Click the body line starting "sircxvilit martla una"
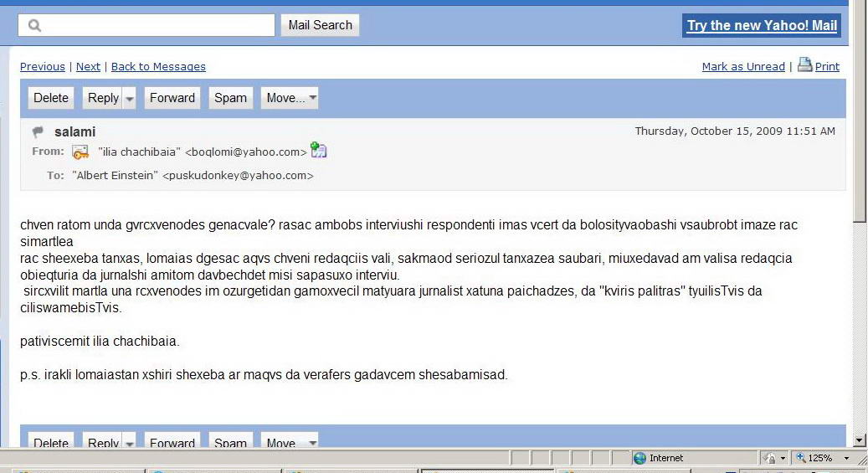 click(393, 290)
